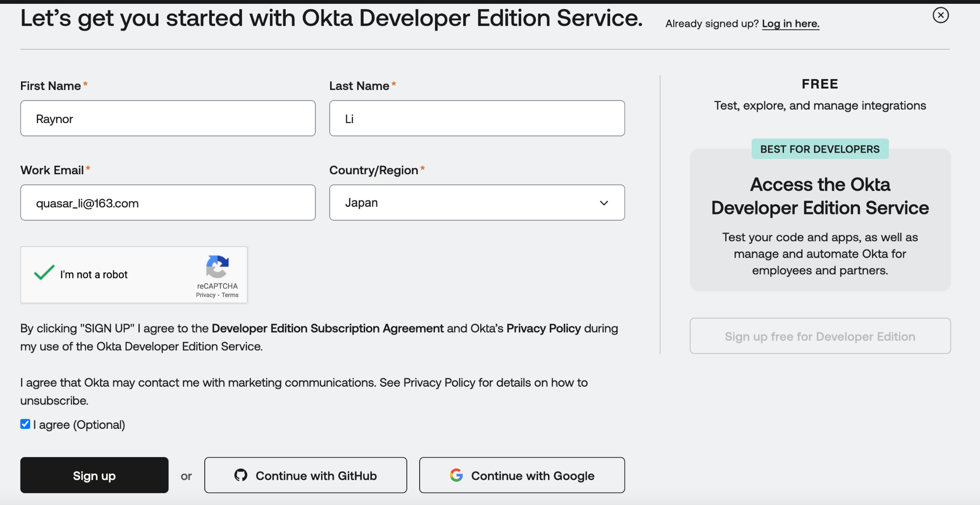Click the Country/Region label
Image resolution: width=980 pixels, height=505 pixels.
coord(374,170)
